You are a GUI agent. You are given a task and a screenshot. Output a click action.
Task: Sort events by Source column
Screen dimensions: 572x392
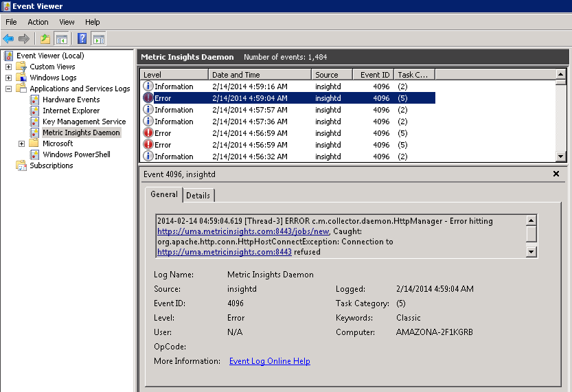pos(332,74)
